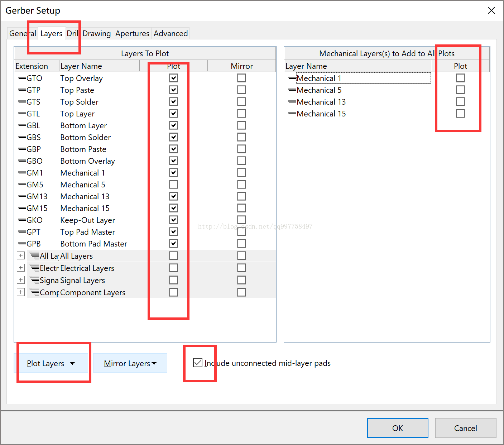
Task: Select the Bottom Paste layer name
Action: click(83, 149)
